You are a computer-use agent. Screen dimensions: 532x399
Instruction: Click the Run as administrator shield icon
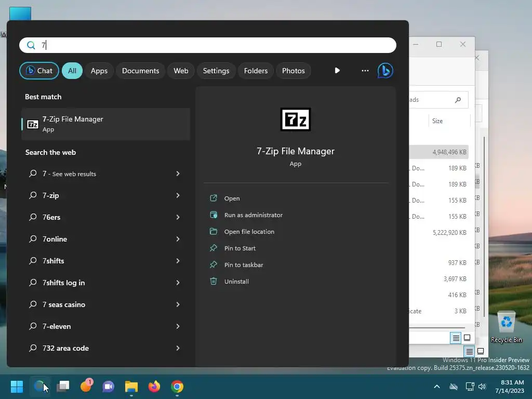click(x=214, y=215)
